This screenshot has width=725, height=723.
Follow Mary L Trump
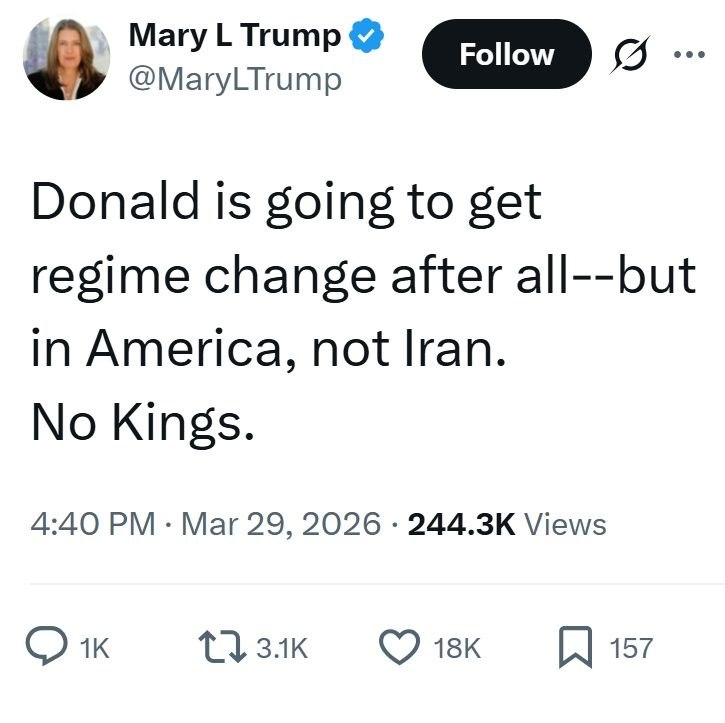tap(506, 54)
